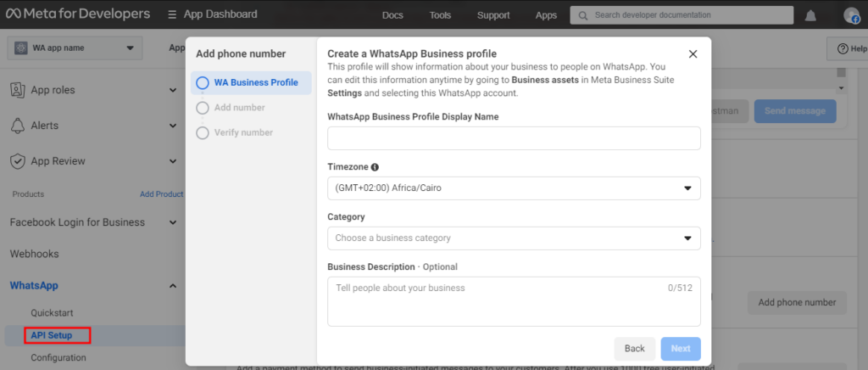Click the App roles badge icon

(x=18, y=90)
